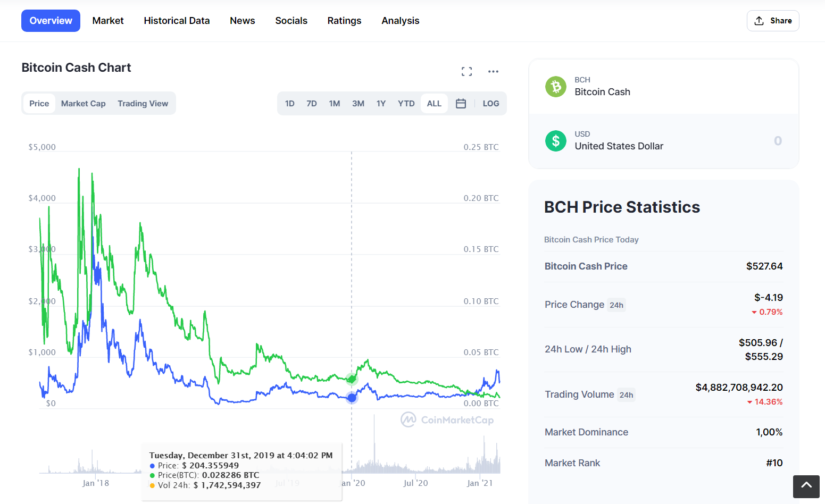The height and width of the screenshot is (504, 825).
Task: Click the Market Rank #10 value
Action: (x=774, y=463)
